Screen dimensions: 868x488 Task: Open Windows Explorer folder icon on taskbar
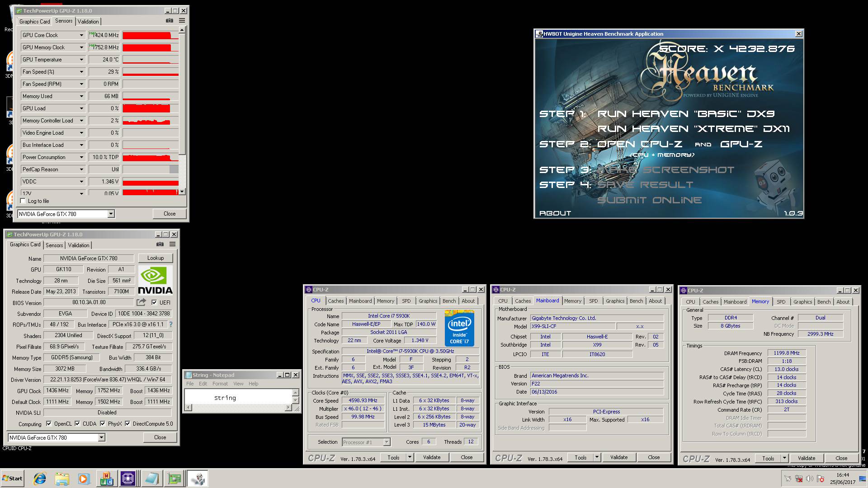pos(62,479)
